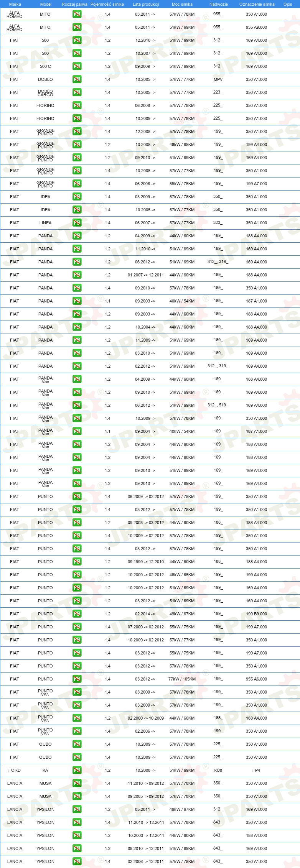Click fuel icon for Panda 01.2007 -> 12.2011
The image size is (300, 868).
[77, 275]
